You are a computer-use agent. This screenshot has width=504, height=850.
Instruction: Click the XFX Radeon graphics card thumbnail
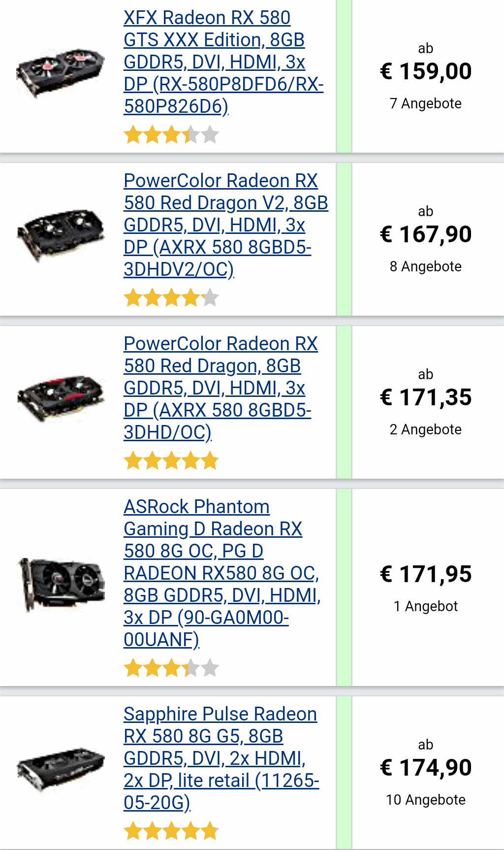click(x=61, y=72)
